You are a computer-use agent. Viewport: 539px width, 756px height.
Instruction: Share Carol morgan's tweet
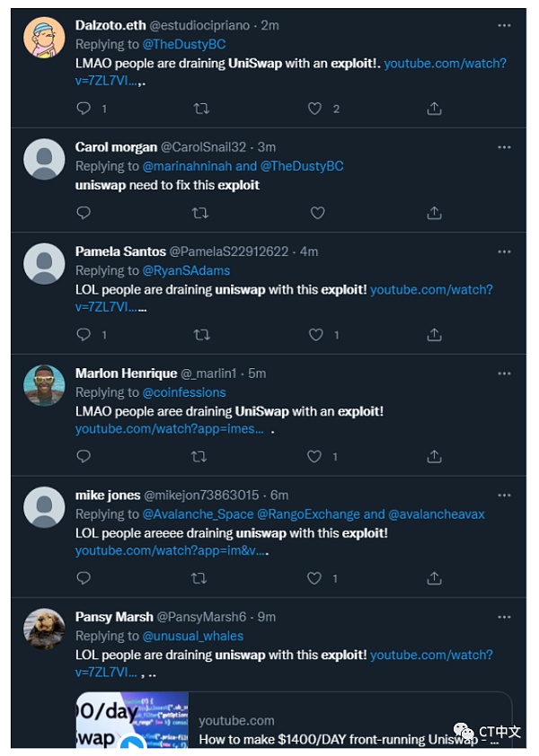click(x=434, y=213)
